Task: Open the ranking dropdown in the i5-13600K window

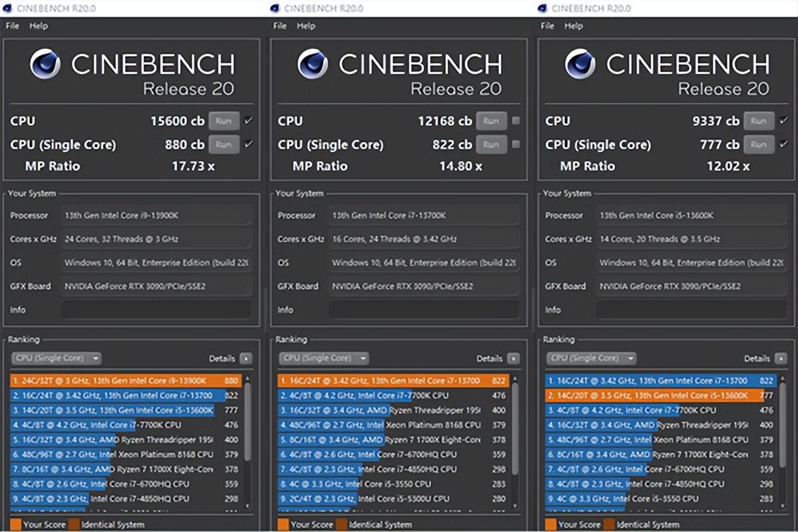Action: click(591, 358)
